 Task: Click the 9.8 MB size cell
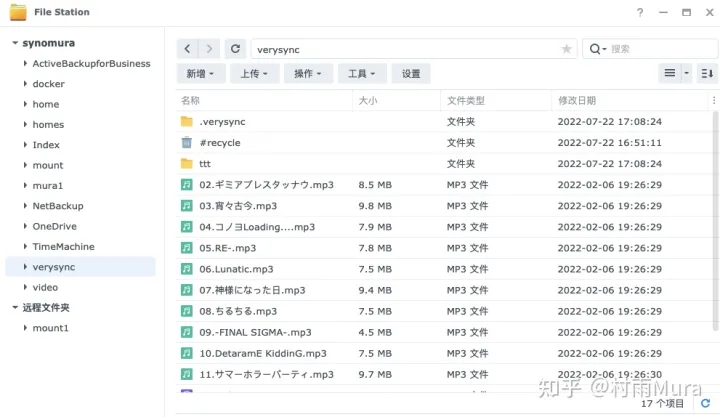[x=375, y=206]
